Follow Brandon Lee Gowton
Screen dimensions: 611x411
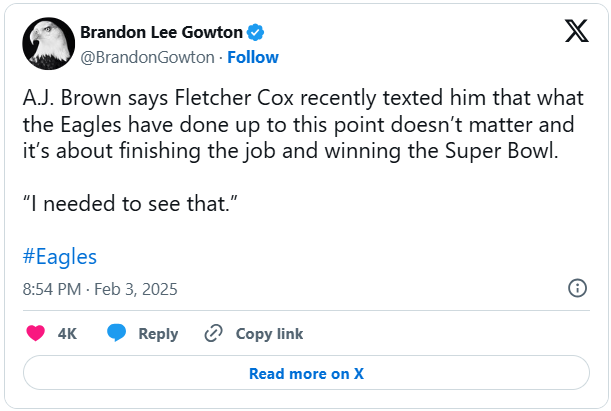(253, 57)
